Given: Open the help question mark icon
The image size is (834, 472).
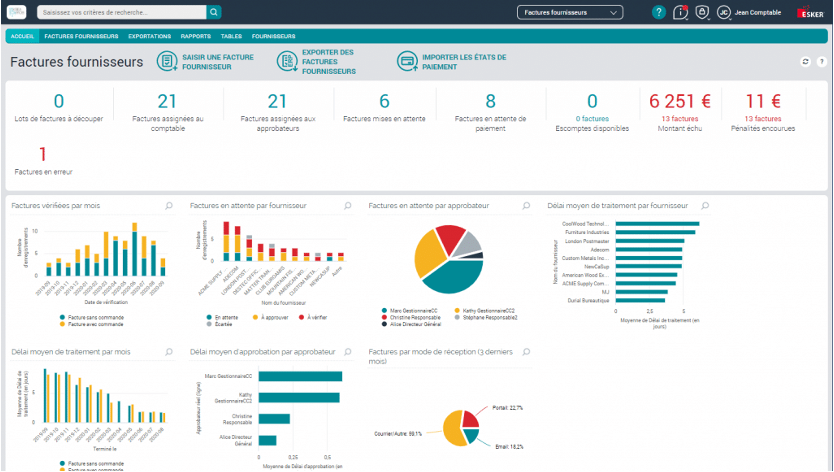Looking at the screenshot, I should 658,13.
